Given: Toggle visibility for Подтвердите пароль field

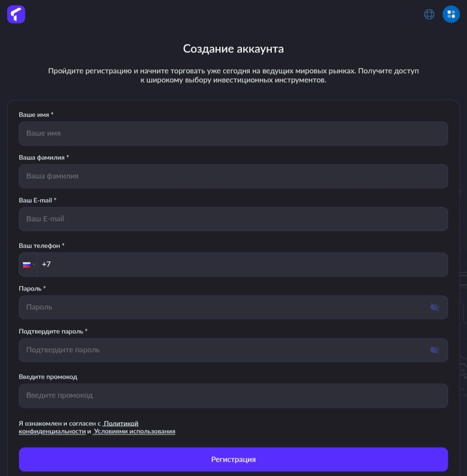Looking at the screenshot, I should coord(435,350).
